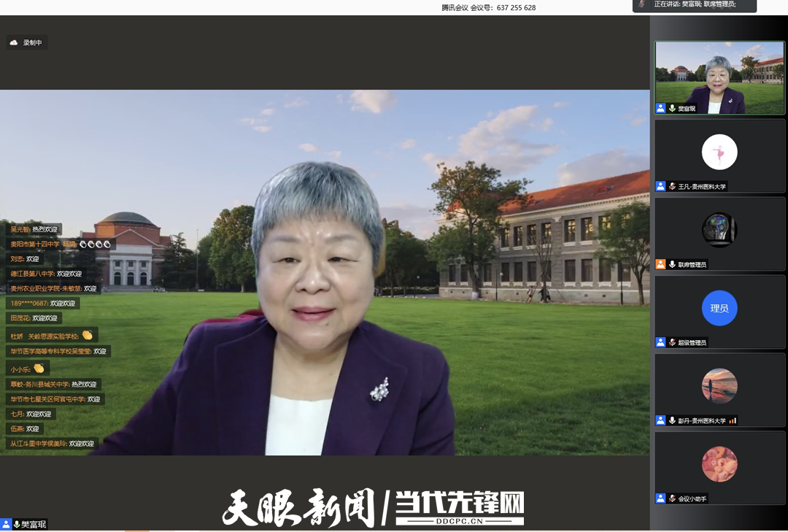Viewport: 788px width, 532px height.
Task: Click signal strength bars beside 彭丹-贵州医科大学
Action: point(733,420)
